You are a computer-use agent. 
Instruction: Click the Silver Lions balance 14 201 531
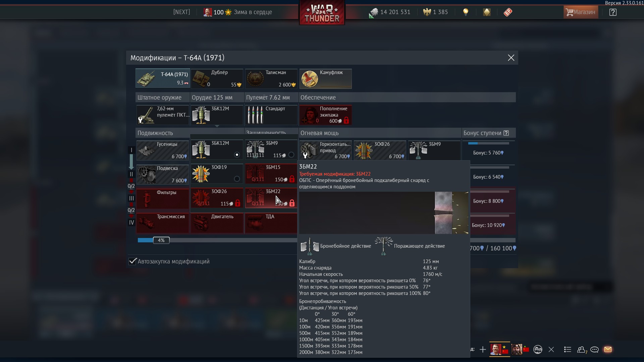tap(389, 12)
